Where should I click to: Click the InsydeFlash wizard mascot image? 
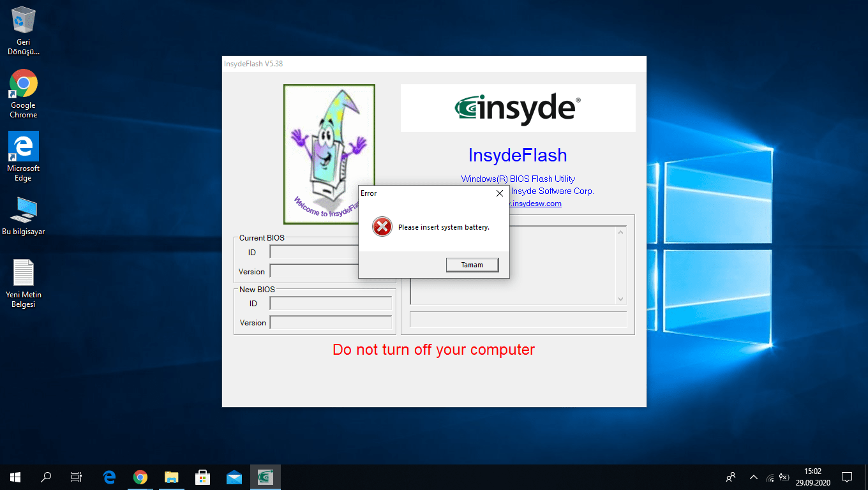click(329, 154)
